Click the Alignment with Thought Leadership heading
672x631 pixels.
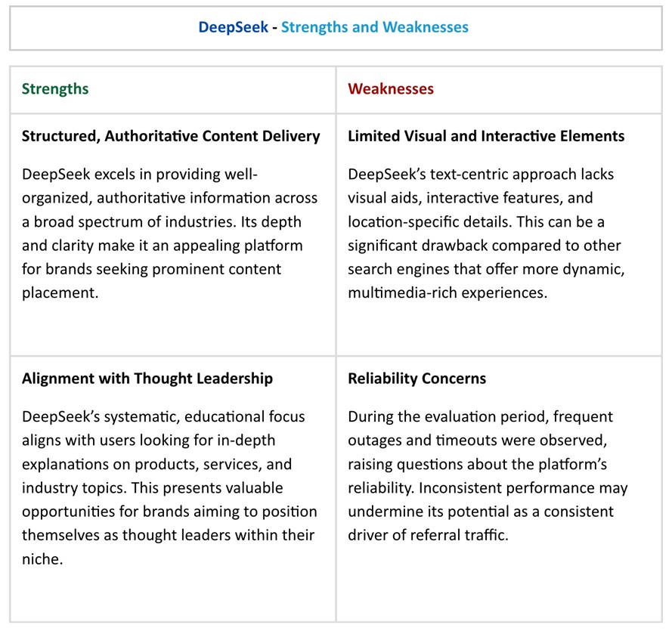tap(147, 379)
